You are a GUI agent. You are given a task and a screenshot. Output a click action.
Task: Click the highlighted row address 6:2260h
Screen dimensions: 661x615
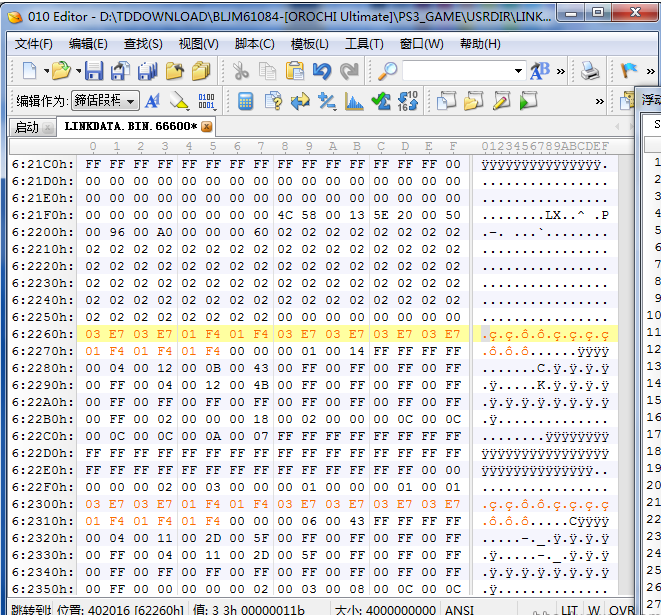[42, 334]
